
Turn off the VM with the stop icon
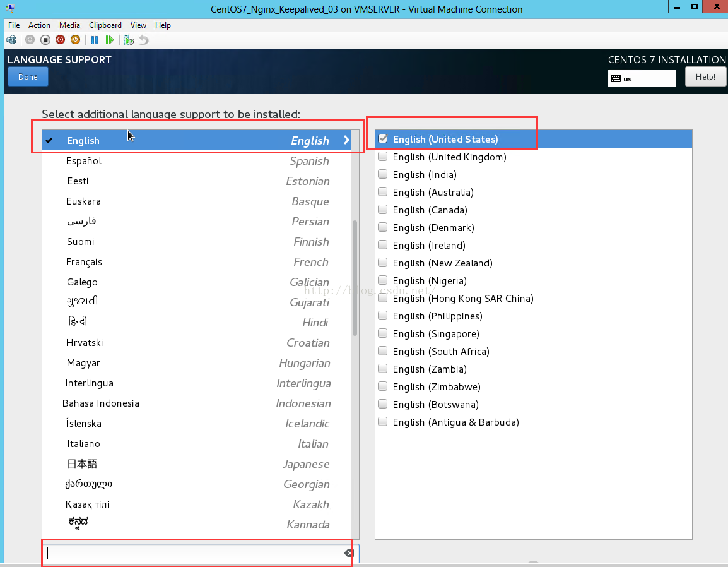tap(45, 40)
